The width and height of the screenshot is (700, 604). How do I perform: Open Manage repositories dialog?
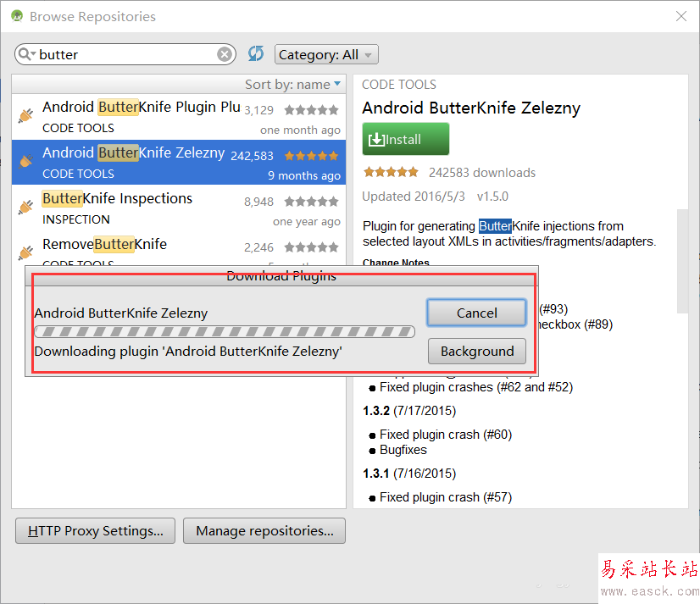click(x=264, y=531)
